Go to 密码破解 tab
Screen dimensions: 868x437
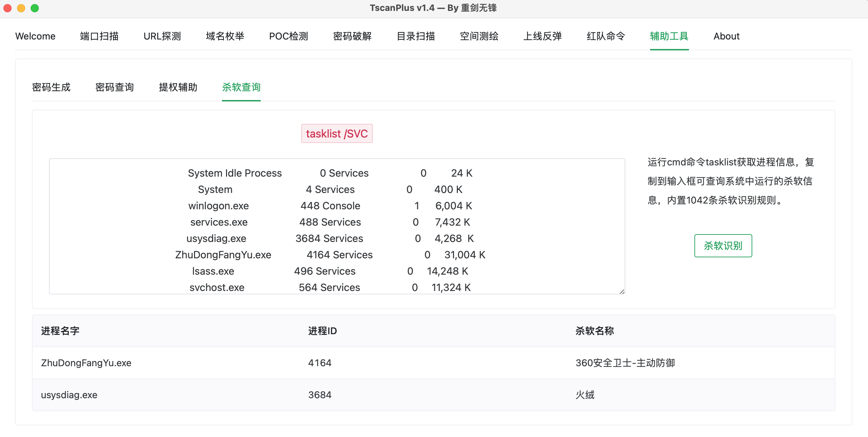(352, 36)
